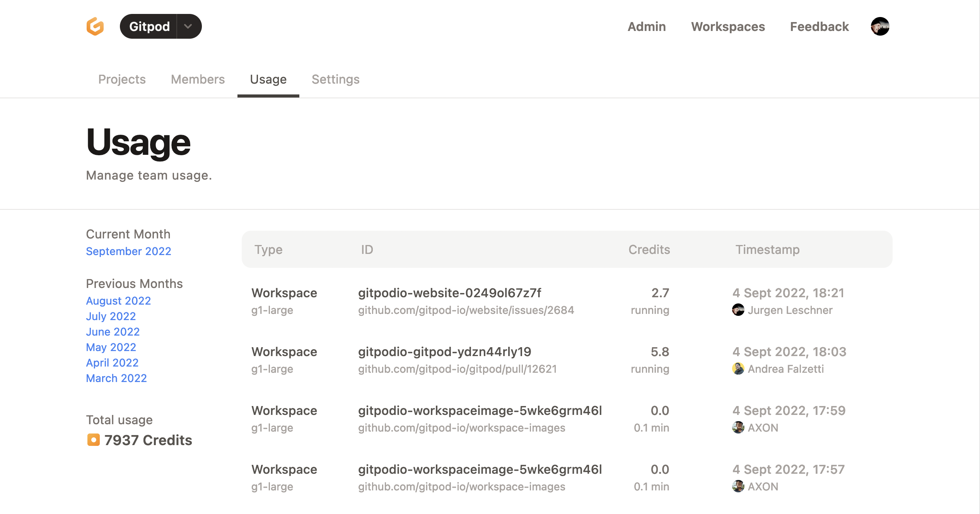The width and height of the screenshot is (980, 514).
Task: Click AXON's avatar in the 17:59 row
Action: coord(738,428)
